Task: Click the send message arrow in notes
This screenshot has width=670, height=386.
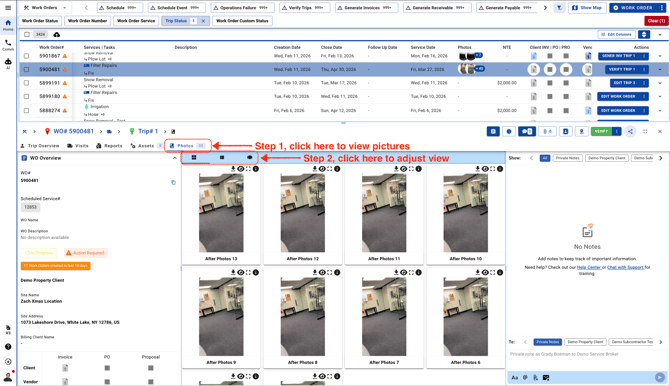Action: coord(659,377)
